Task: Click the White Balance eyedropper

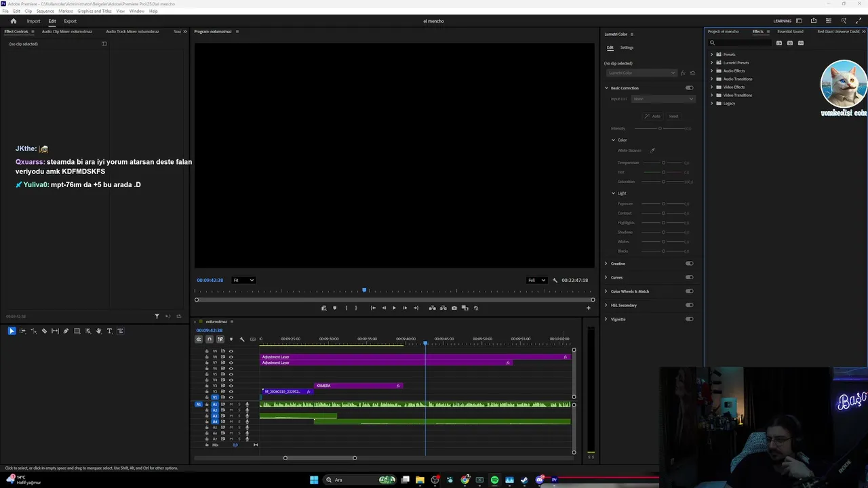Action: [652, 150]
